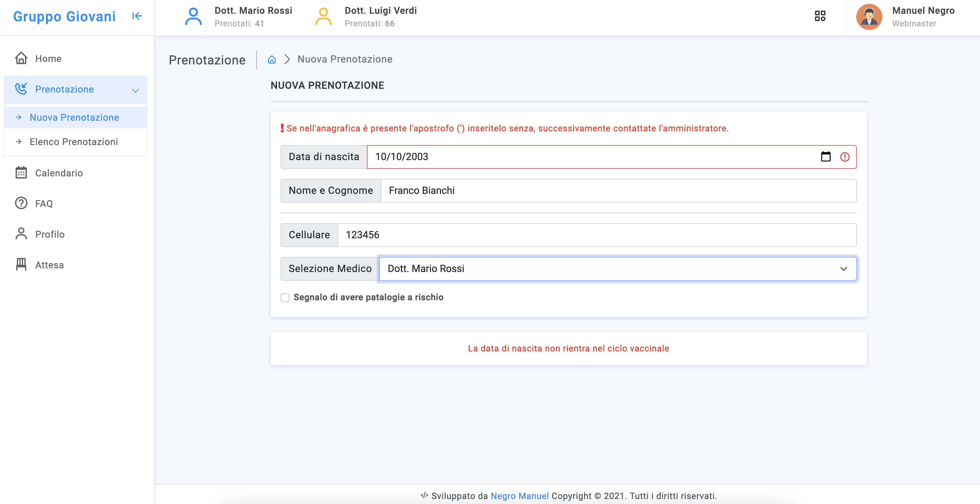Go to the Calendario page
980x504 pixels.
pyautogui.click(x=58, y=173)
